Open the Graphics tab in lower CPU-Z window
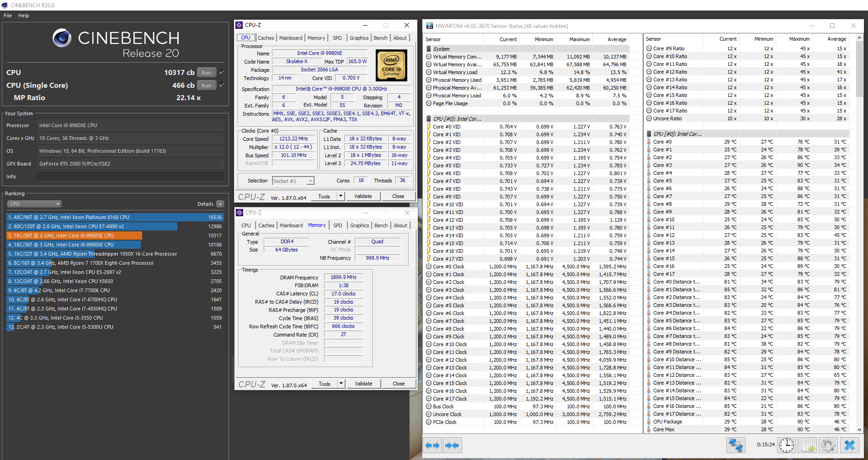The height and width of the screenshot is (460, 868). (360, 225)
